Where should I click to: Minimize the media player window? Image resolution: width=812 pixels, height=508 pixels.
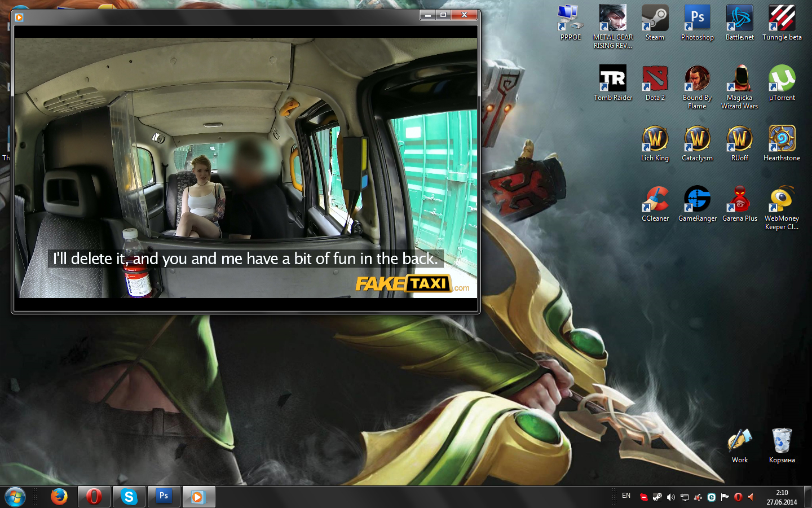pos(428,15)
